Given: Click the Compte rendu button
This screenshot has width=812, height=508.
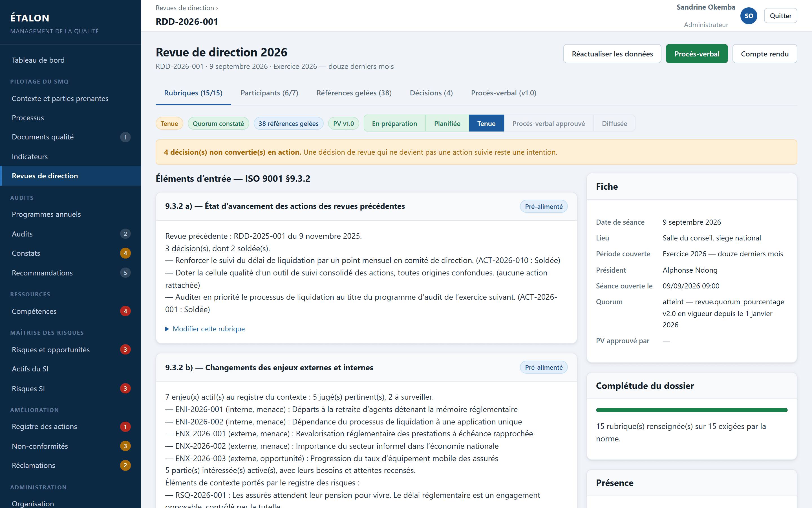Looking at the screenshot, I should 765,54.
